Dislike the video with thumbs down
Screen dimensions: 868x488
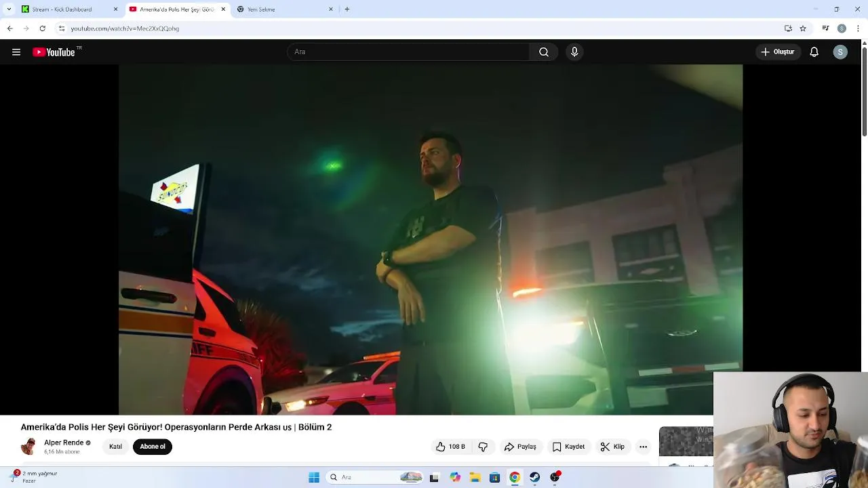(x=483, y=447)
